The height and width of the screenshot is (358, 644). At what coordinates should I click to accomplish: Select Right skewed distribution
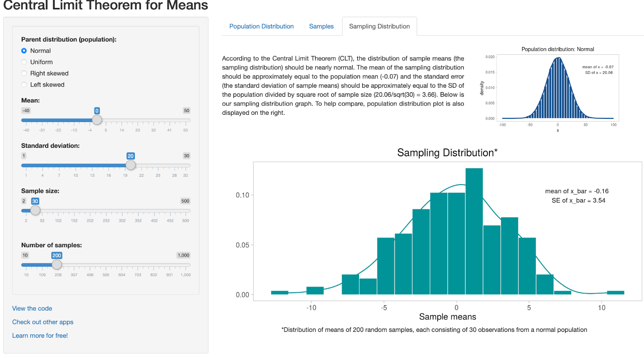[x=24, y=73]
